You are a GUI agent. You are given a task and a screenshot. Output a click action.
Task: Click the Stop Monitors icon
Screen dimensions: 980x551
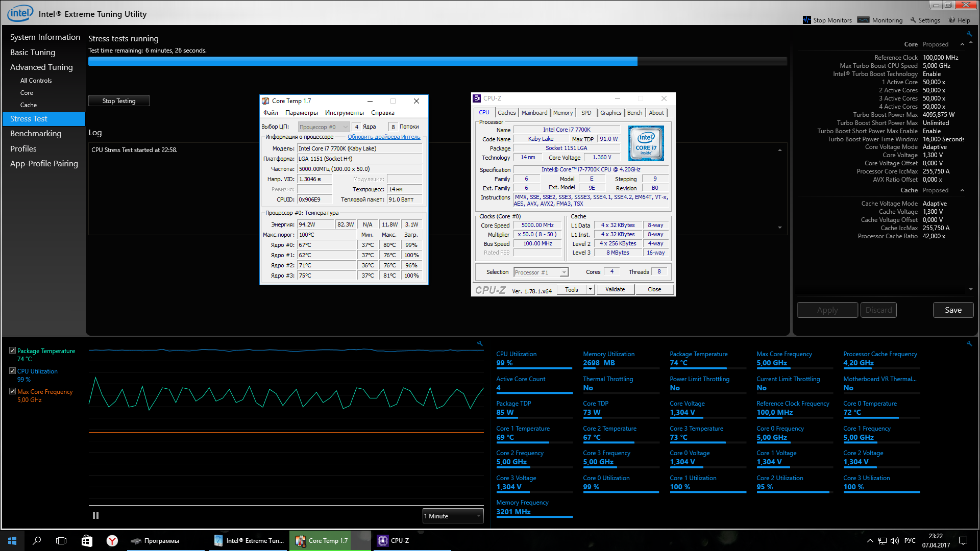tap(807, 20)
